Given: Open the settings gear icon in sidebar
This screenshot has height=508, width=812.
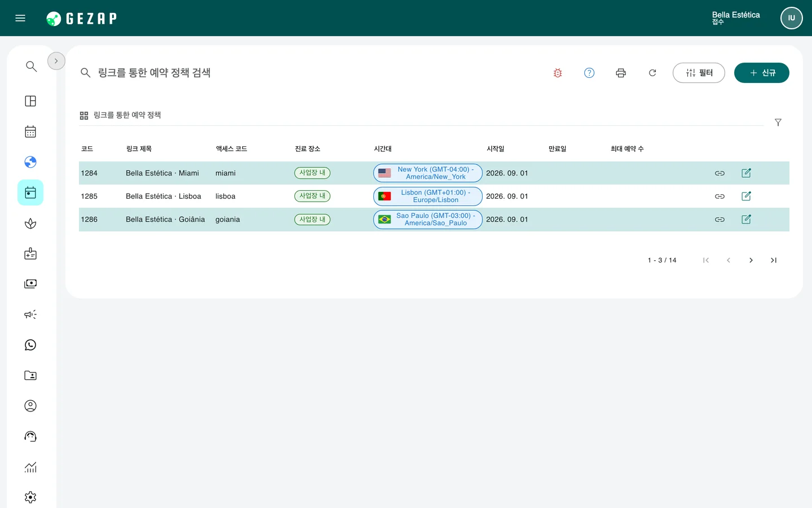Looking at the screenshot, I should 30,497.
